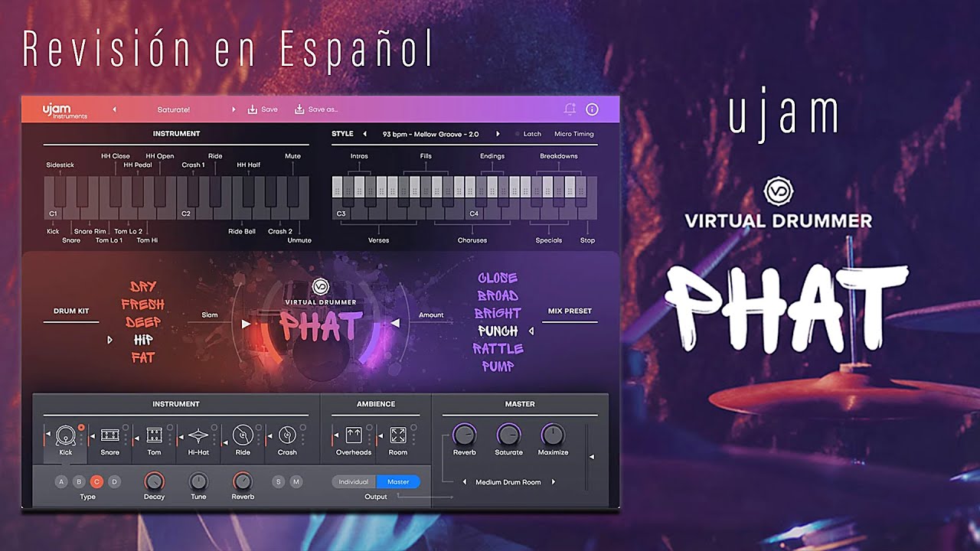The height and width of the screenshot is (551, 980).
Task: Select kick Type B
Action: [79, 481]
